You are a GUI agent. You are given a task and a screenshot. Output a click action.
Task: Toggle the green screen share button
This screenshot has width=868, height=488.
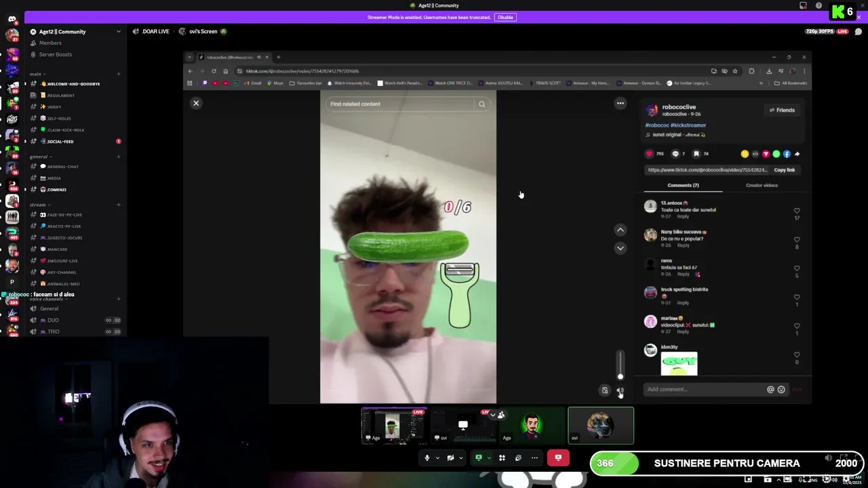tap(479, 457)
